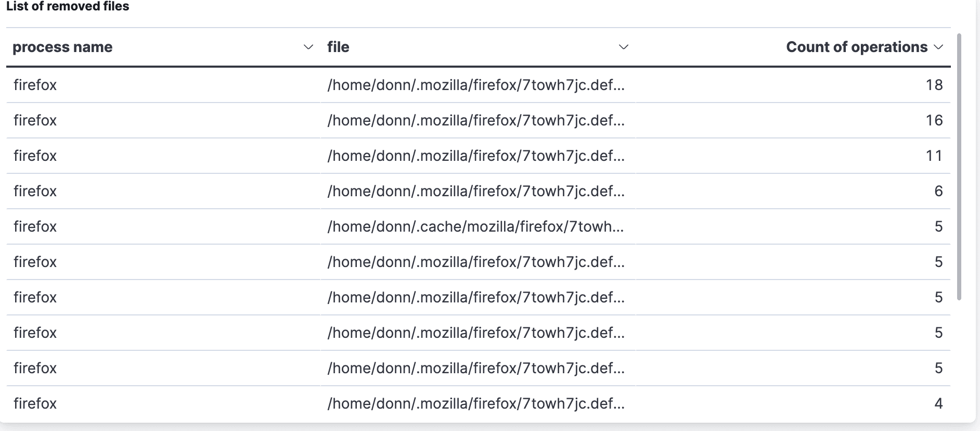The width and height of the screenshot is (980, 431).
Task: Click the file column header label
Action: (338, 47)
